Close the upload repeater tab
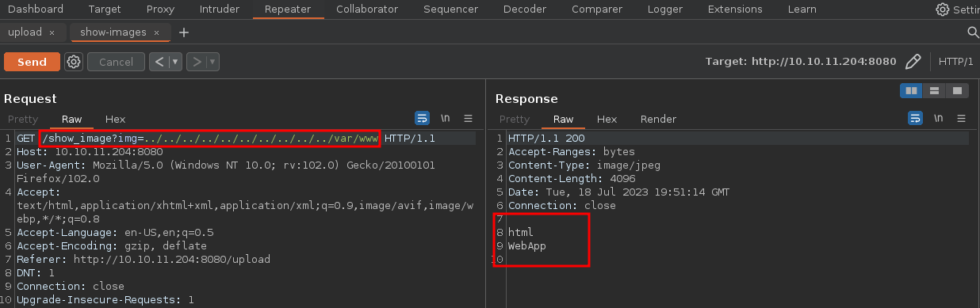Screen dimensions: 980x308 pos(52,32)
